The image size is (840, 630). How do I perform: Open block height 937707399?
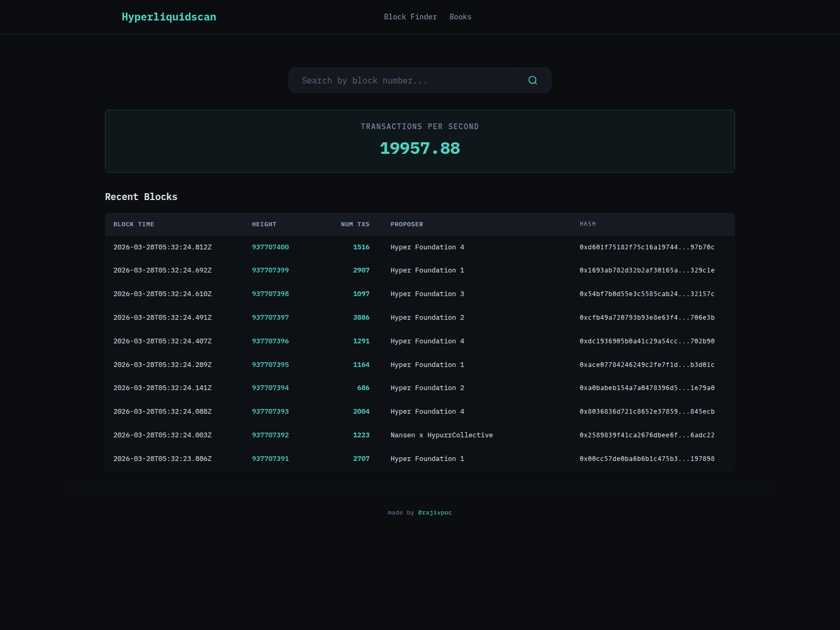[270, 270]
